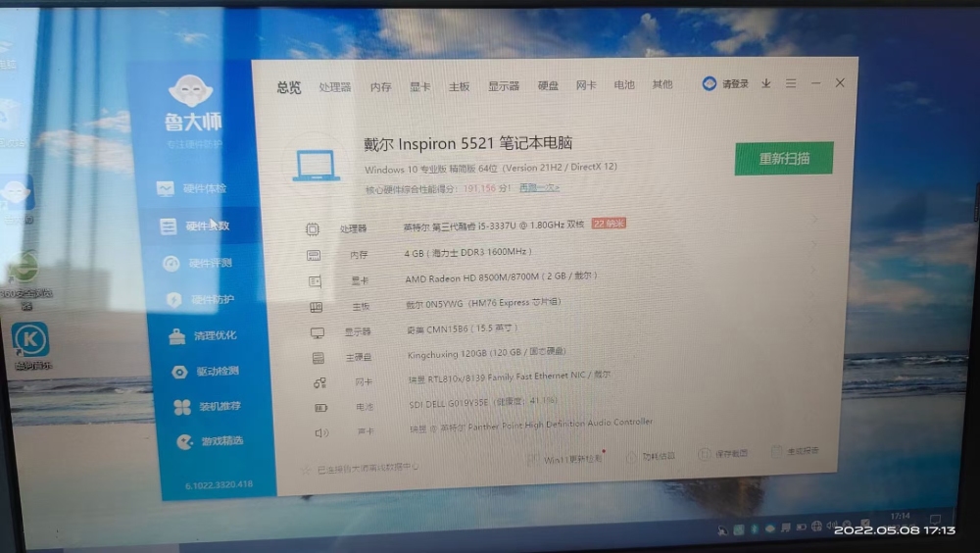Click the volume speaker icon in system tray

click(831, 526)
